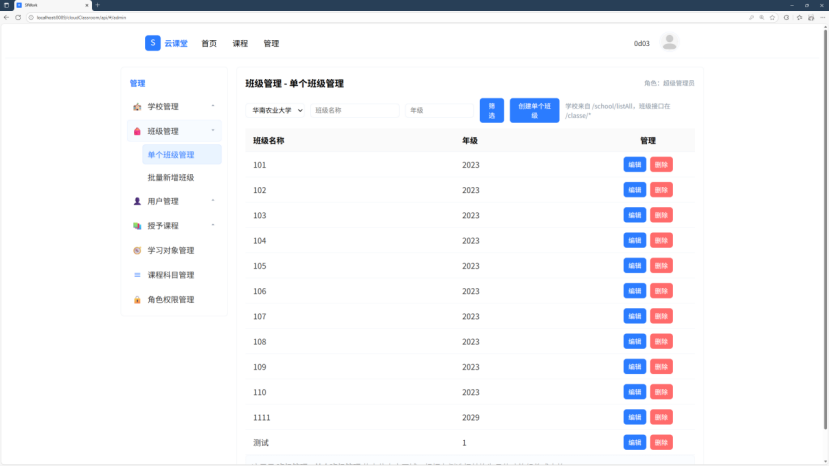The width and height of the screenshot is (830, 467).
Task: Click the 学校管理 school icon
Action: [x=137, y=107]
